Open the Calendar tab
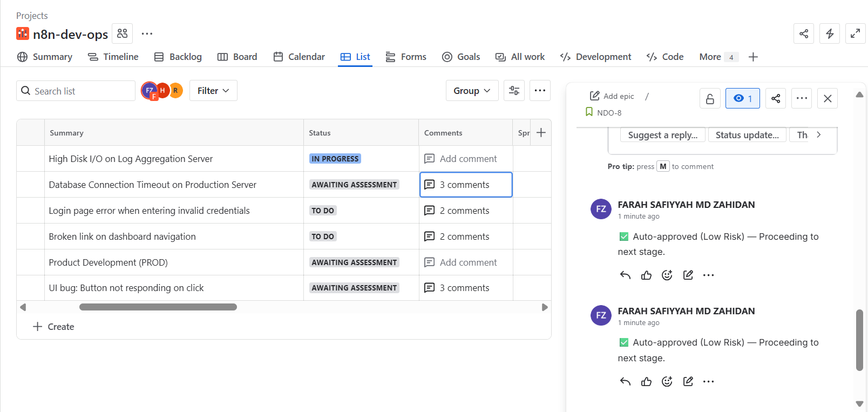 [299, 57]
